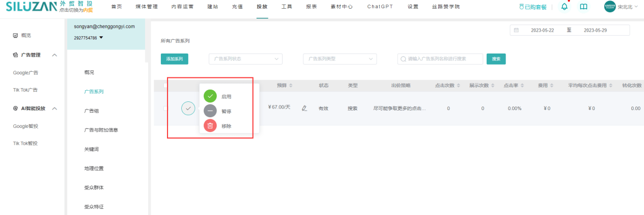Open the 2023-05-22 start date picker
Viewport: 644px width, 215px height.
pyautogui.click(x=542, y=31)
